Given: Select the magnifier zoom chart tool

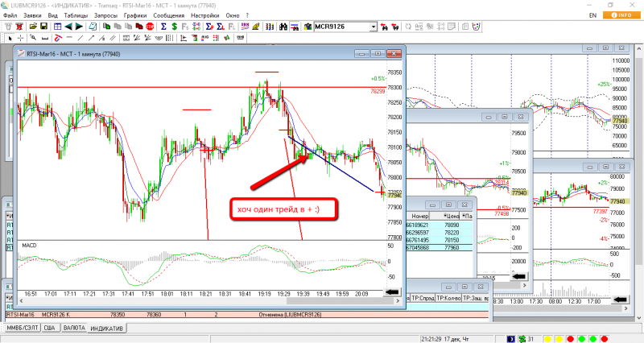Looking at the screenshot, I should [33, 37].
